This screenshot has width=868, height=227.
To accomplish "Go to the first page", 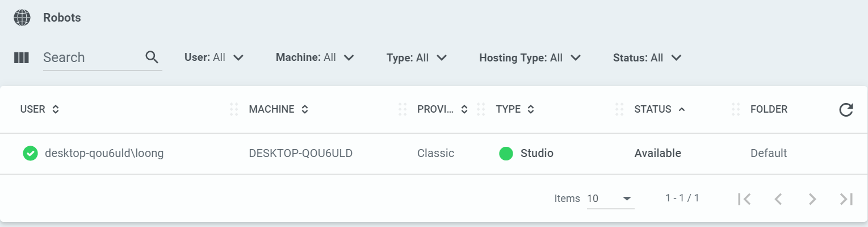I will pos(744,199).
